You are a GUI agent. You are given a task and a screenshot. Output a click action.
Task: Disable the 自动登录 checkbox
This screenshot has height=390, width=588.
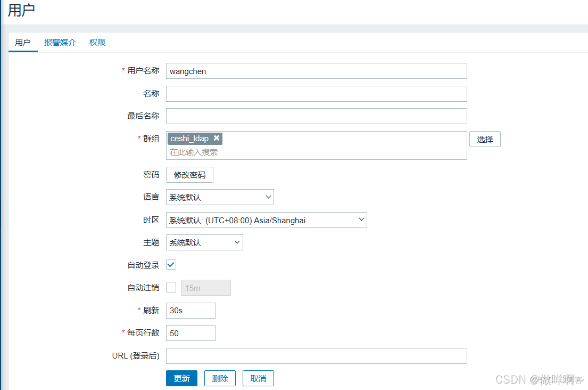click(171, 264)
